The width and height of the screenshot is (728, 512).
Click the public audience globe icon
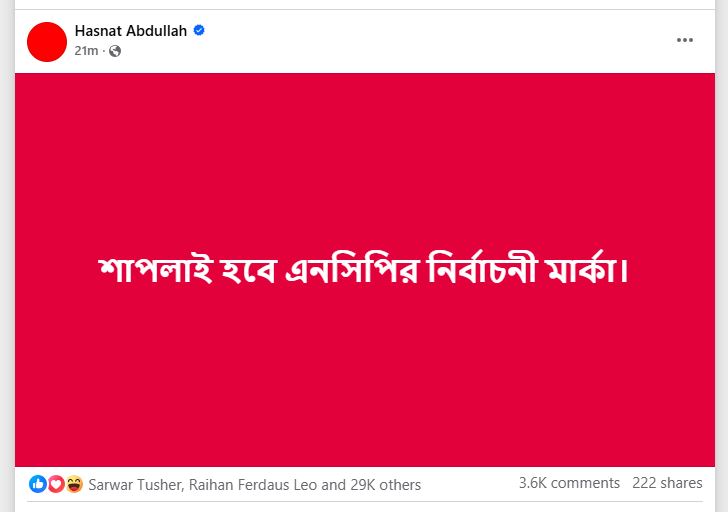tap(115, 51)
